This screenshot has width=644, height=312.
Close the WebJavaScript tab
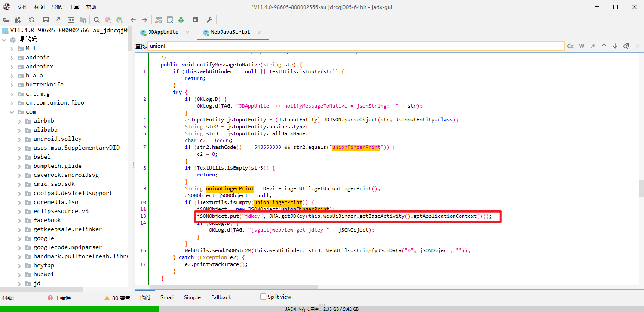click(x=259, y=32)
